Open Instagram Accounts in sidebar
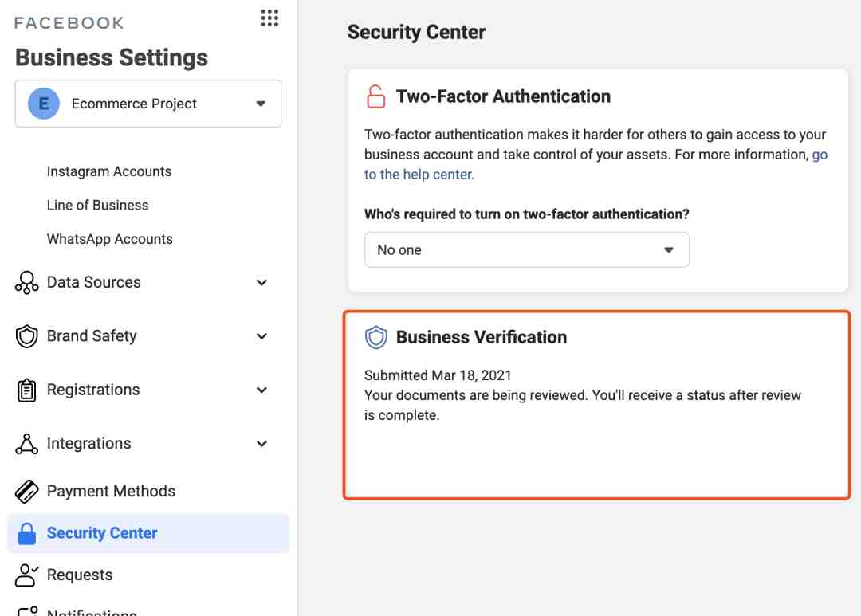The height and width of the screenshot is (616, 861). coord(109,171)
